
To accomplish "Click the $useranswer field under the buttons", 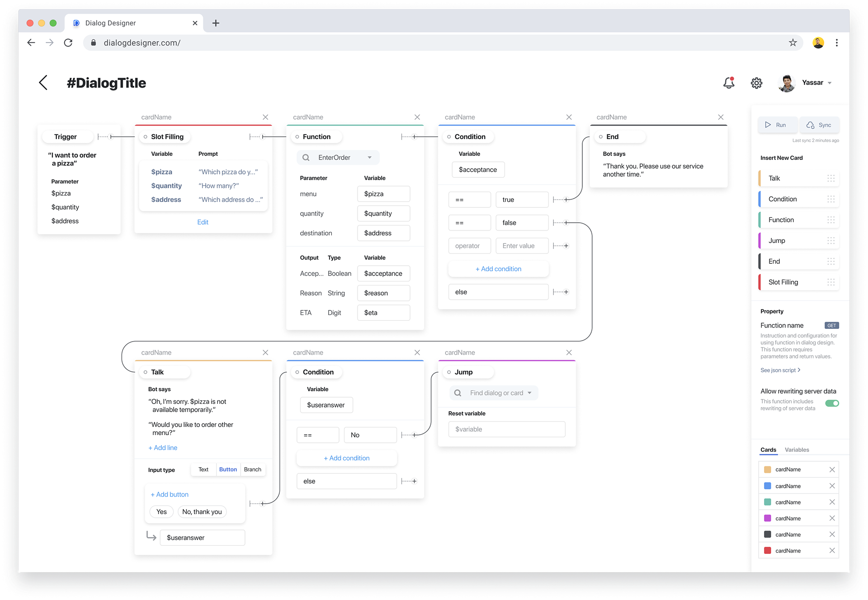I will click(x=203, y=538).
